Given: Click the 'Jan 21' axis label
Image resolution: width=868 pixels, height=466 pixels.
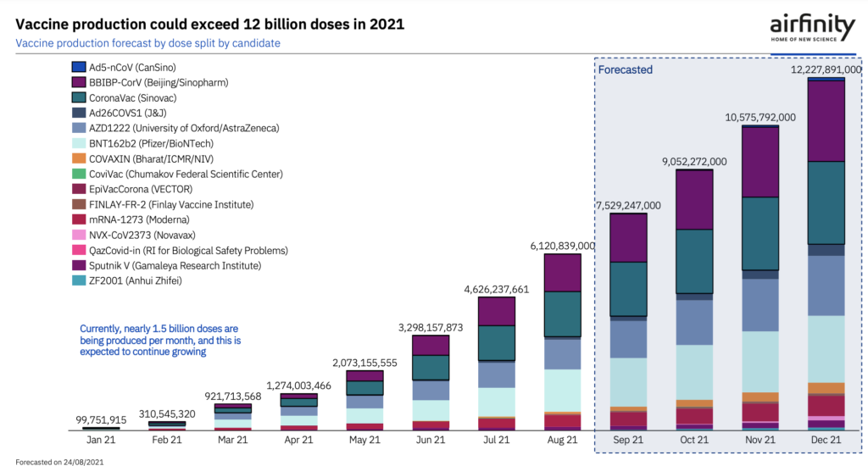Looking at the screenshot, I should [x=101, y=440].
